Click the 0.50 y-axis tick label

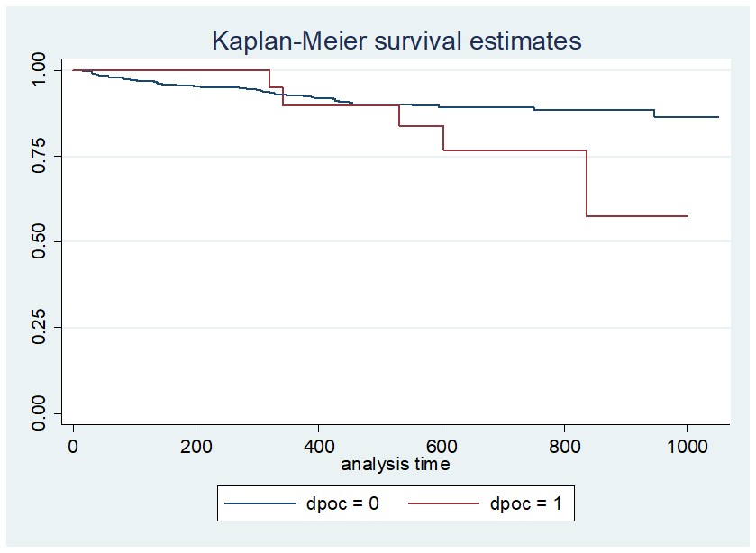pyautogui.click(x=38, y=241)
